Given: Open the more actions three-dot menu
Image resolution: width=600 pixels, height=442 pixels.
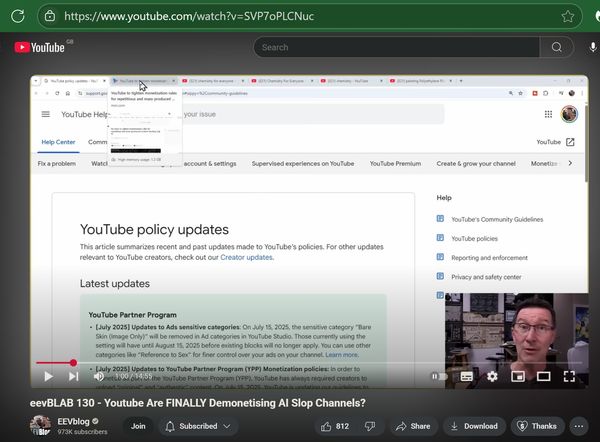Looking at the screenshot, I should click(x=579, y=426).
